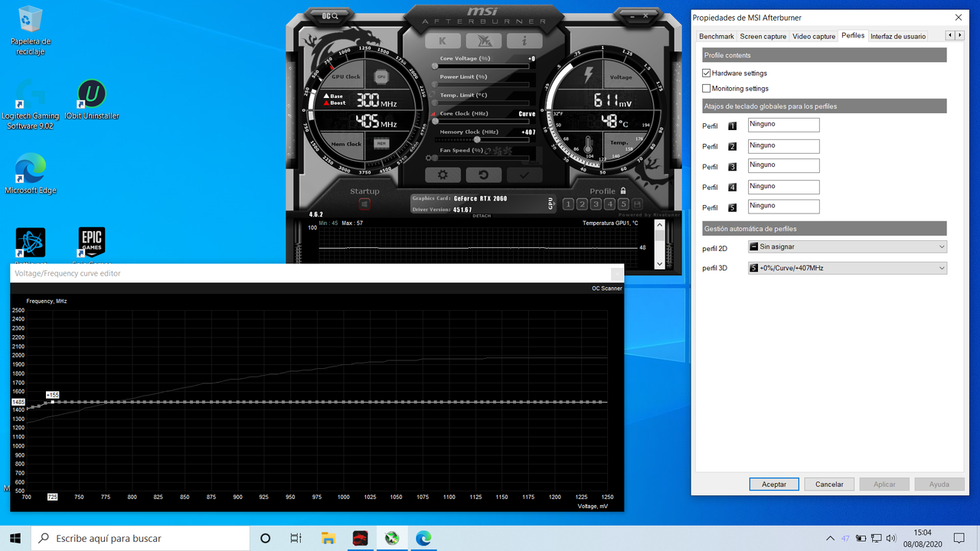Select the Microsoft Edge desktop icon
The width and height of the screenshot is (980, 551).
(31, 174)
